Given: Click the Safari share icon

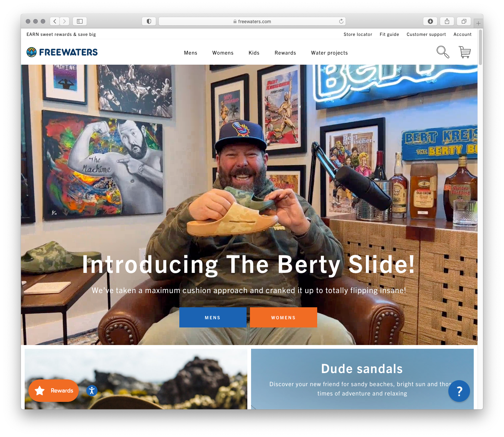Looking at the screenshot, I should click(447, 21).
